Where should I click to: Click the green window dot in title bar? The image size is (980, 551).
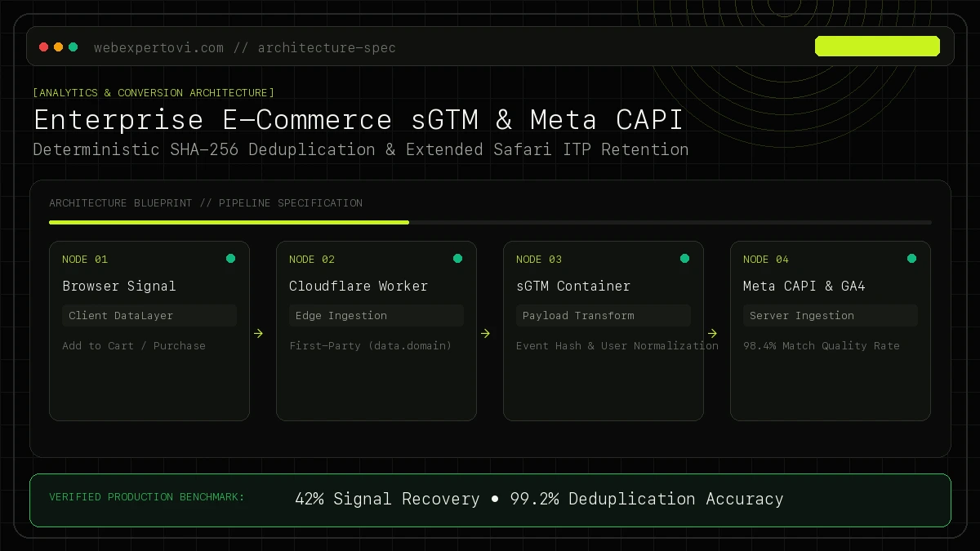click(73, 47)
